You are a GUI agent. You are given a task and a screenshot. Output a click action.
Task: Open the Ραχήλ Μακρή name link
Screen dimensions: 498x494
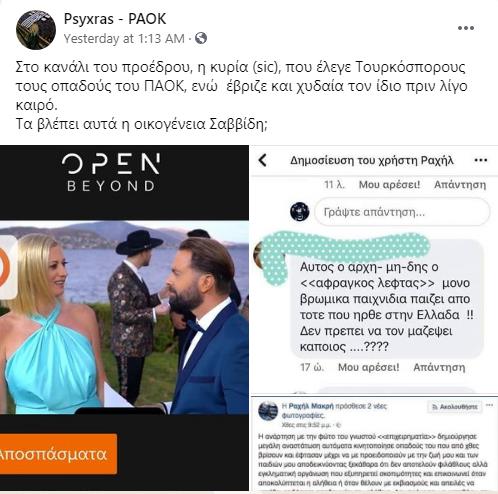311,406
